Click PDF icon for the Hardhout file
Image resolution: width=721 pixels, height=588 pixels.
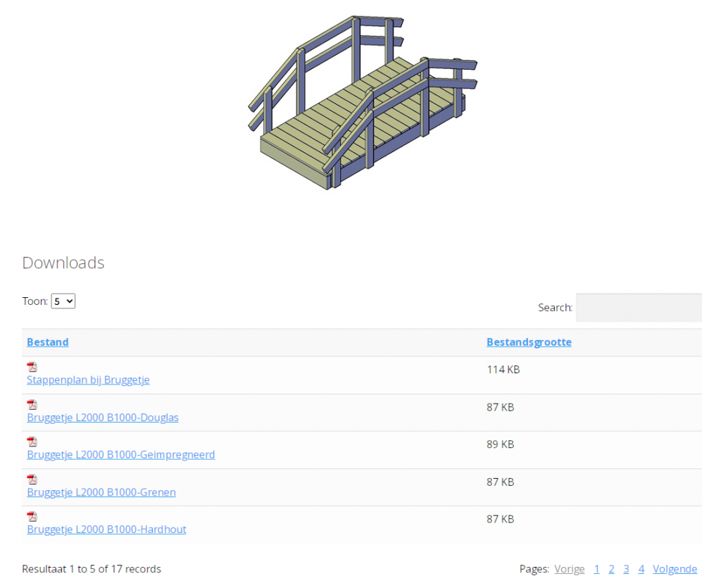coord(32,517)
